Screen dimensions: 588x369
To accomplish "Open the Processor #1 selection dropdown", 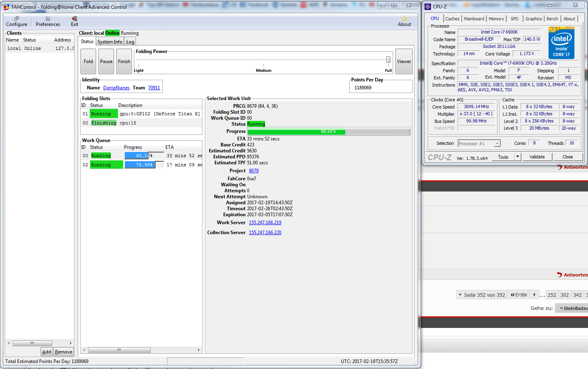I will coord(479,144).
